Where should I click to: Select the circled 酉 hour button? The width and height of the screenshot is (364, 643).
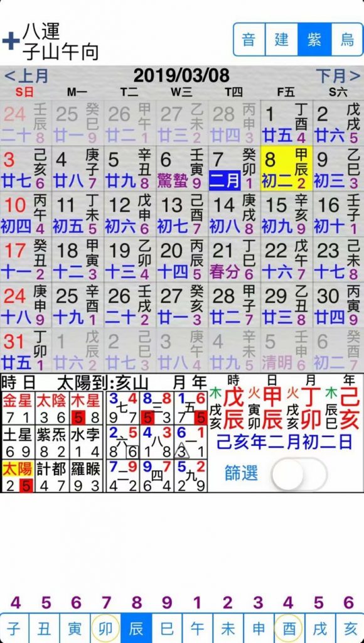289,628
